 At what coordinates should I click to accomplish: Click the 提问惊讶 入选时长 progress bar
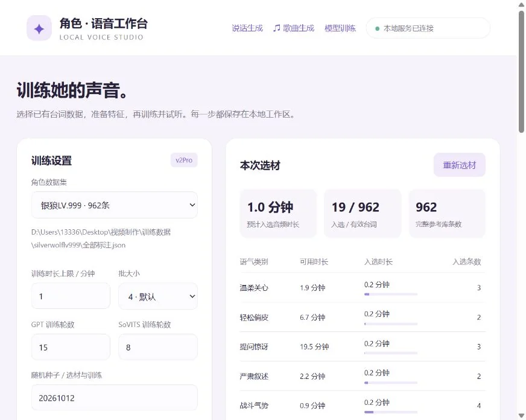pos(391,353)
